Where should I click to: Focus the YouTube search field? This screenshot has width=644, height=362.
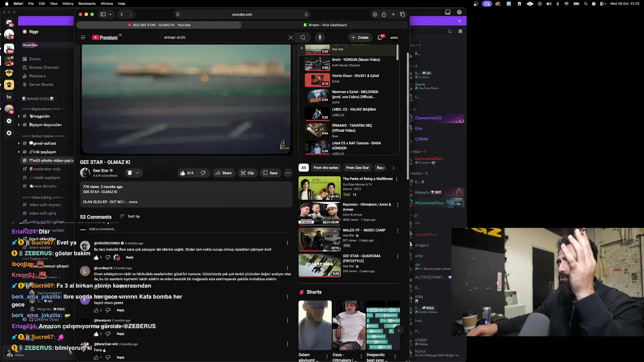pos(224,37)
